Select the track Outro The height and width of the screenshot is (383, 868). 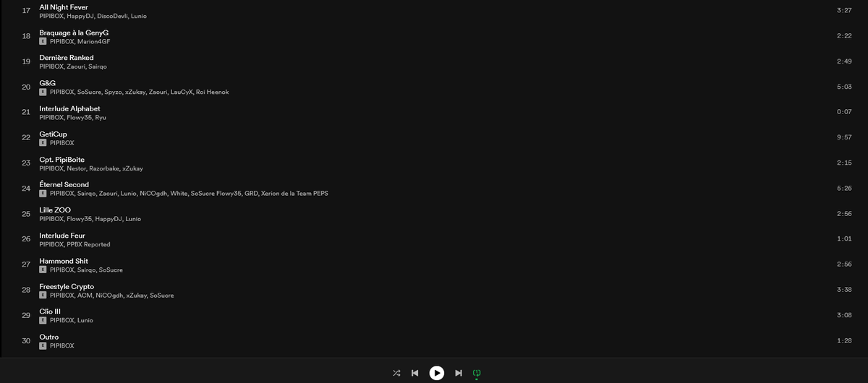[x=49, y=337]
